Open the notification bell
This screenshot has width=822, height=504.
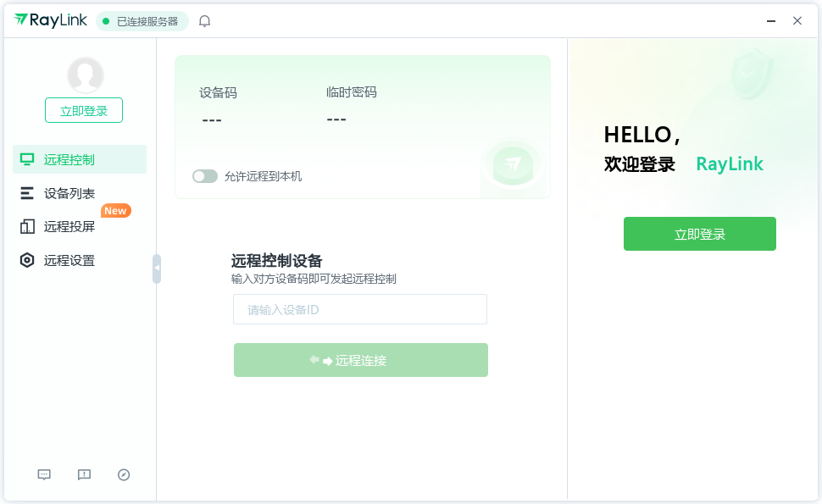[x=204, y=20]
